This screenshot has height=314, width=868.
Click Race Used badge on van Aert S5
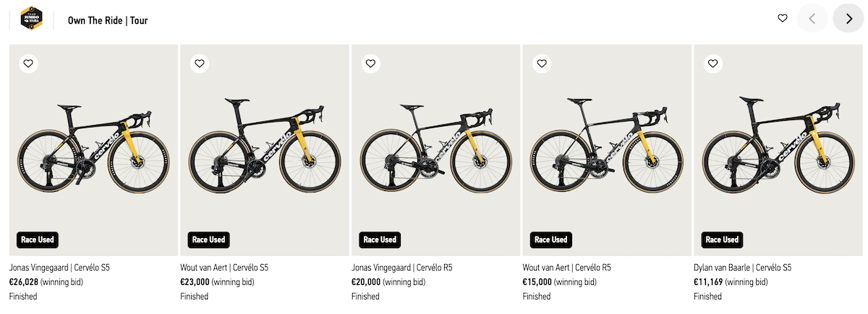click(x=208, y=239)
